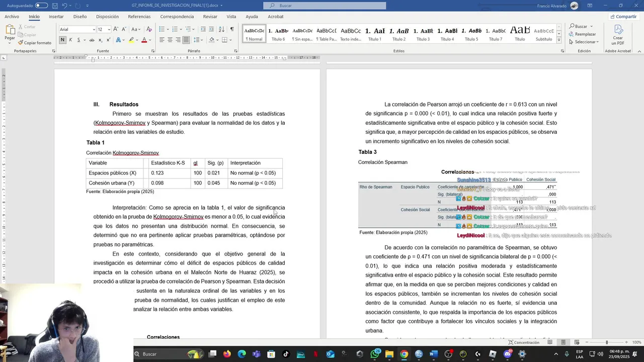Click the shading paint bucket icon
Viewport: 644px width, 362px height.
211,40
